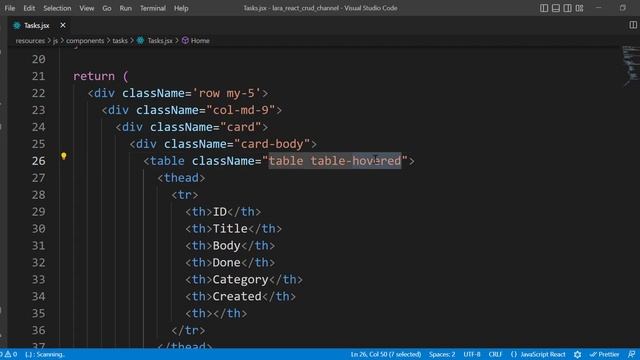Toggle secondary sidebar layout icon

tap(567, 8)
